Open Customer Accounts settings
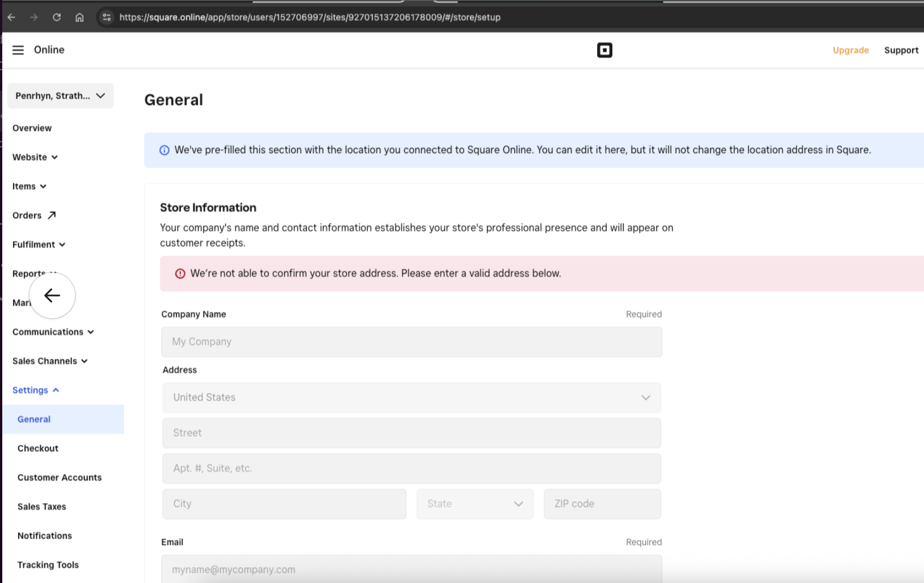924x583 pixels. click(x=60, y=478)
